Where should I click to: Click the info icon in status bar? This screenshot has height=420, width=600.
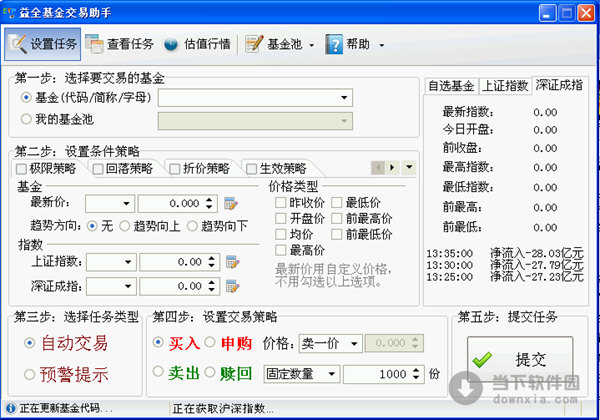point(11,409)
